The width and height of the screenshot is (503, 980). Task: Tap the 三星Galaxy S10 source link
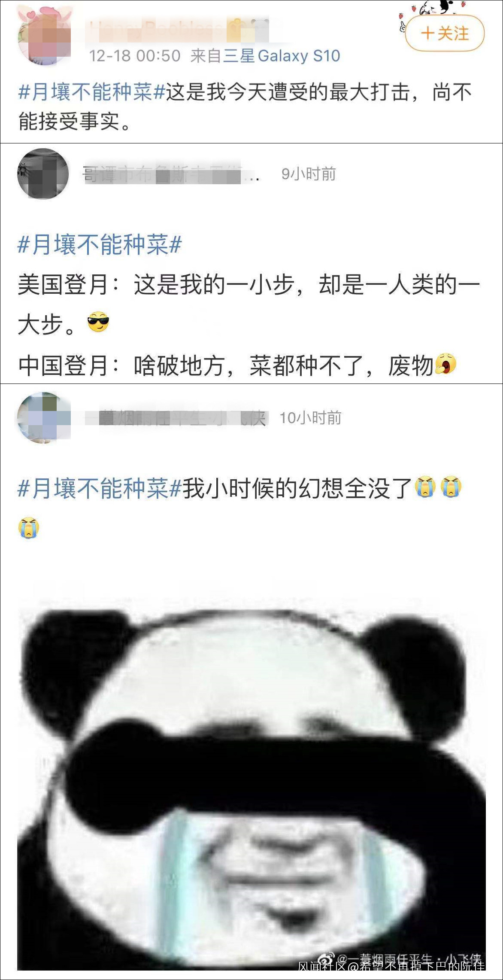tap(282, 56)
